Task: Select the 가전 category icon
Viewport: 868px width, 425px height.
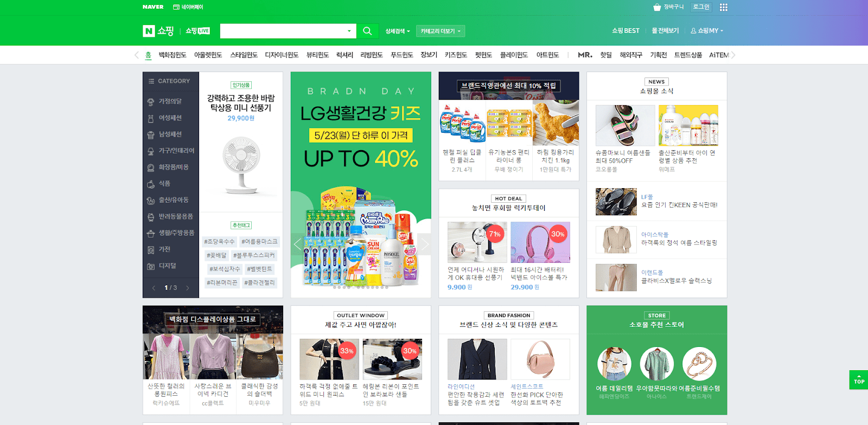Action: tap(151, 250)
